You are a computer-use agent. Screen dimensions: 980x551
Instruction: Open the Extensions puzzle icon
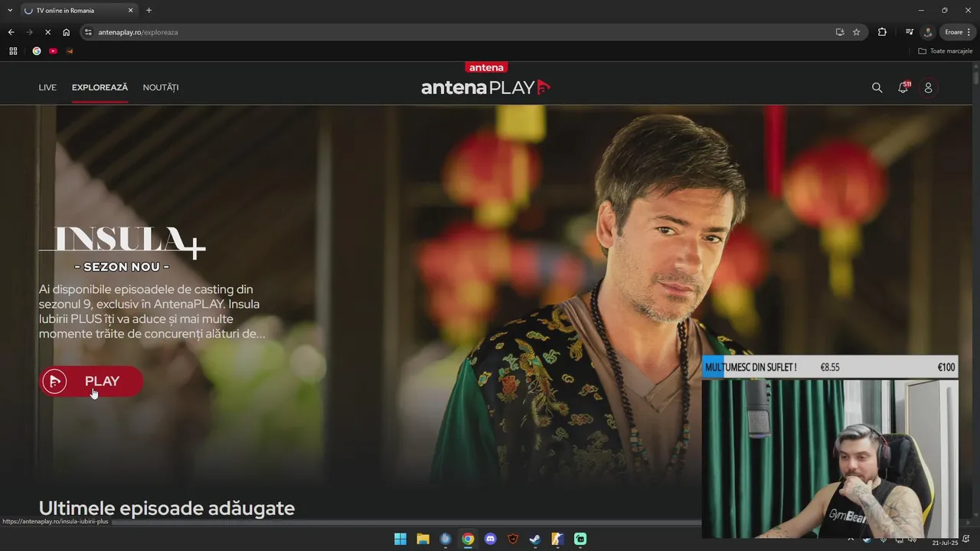click(882, 32)
